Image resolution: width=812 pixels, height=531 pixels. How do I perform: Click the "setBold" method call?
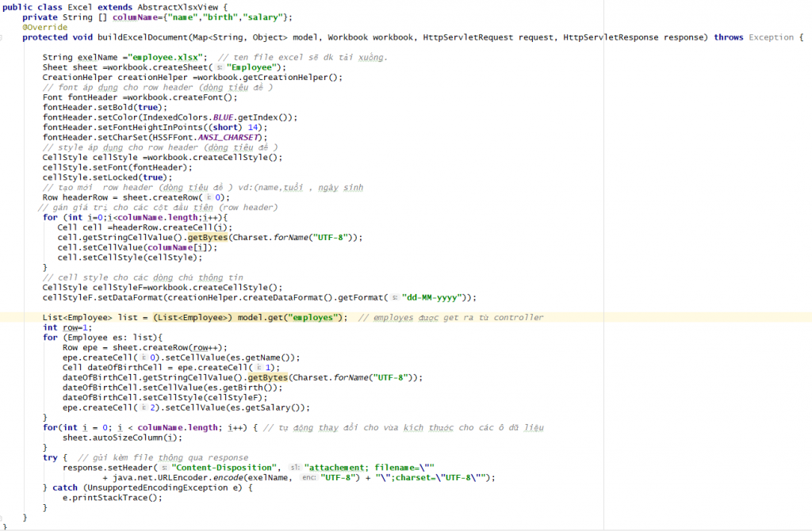coord(115,108)
